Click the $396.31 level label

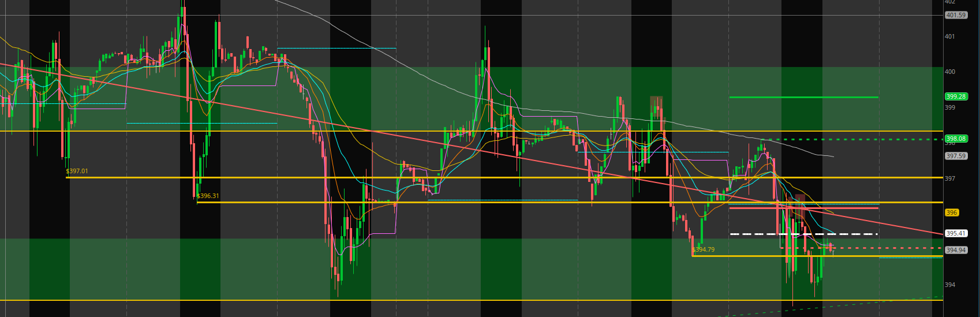tap(208, 196)
